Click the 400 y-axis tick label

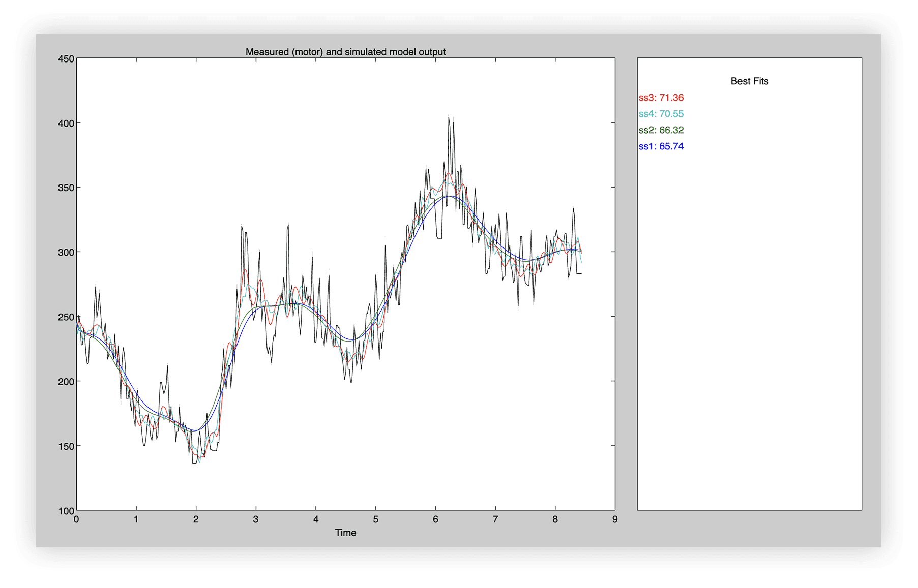tap(66, 123)
